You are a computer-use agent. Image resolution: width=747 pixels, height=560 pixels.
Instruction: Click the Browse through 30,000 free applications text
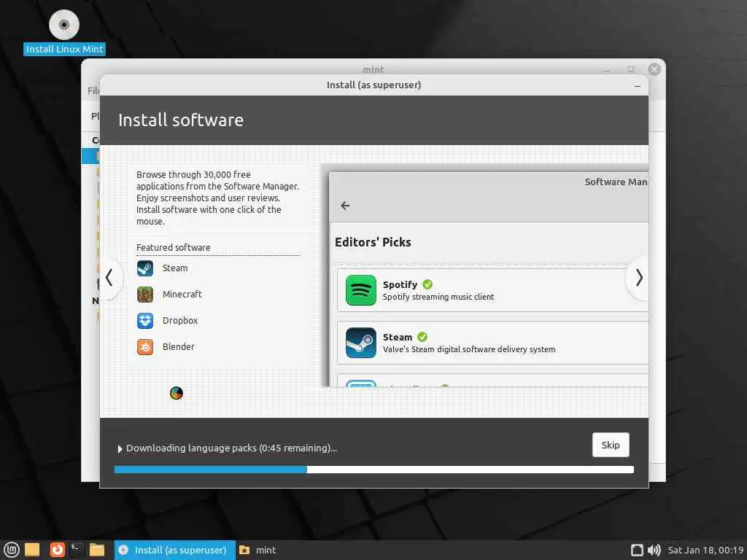[x=217, y=198]
